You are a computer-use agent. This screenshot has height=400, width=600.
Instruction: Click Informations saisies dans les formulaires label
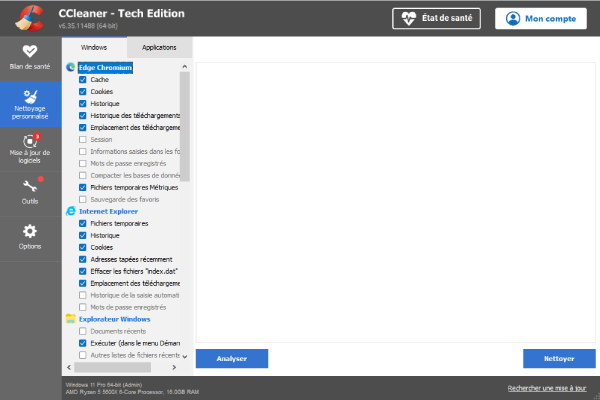click(x=135, y=152)
